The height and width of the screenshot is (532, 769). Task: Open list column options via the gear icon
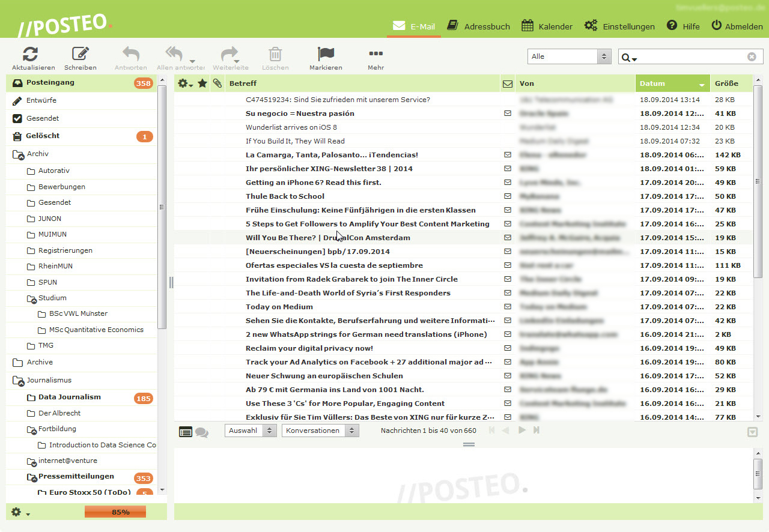tap(185, 83)
